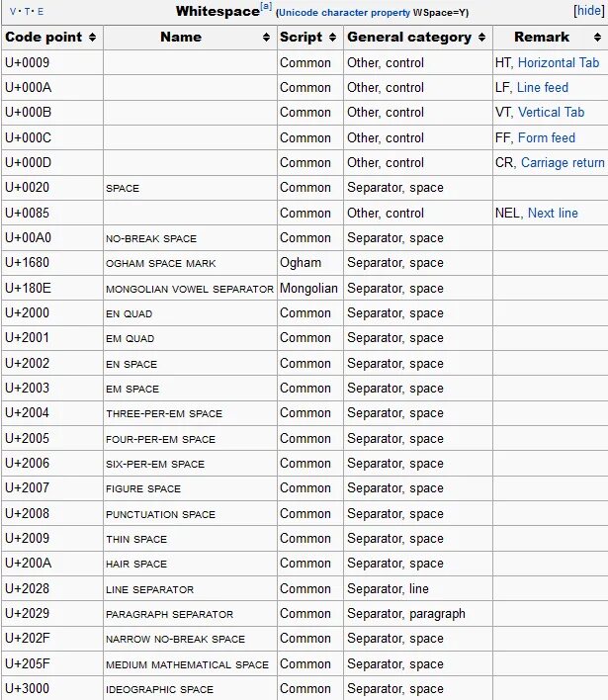Select the HAIR SPACE name cell
Image resolution: width=608 pixels, height=700 pixels.
(190, 564)
